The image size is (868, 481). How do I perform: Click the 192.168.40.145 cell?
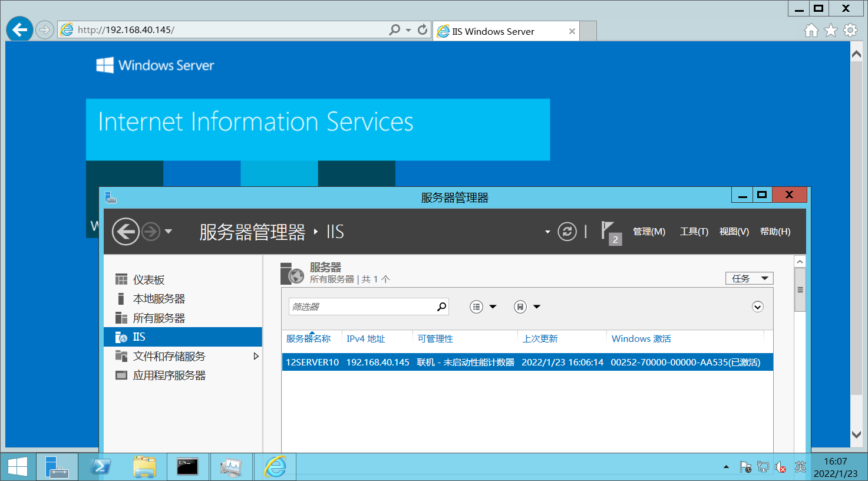378,362
